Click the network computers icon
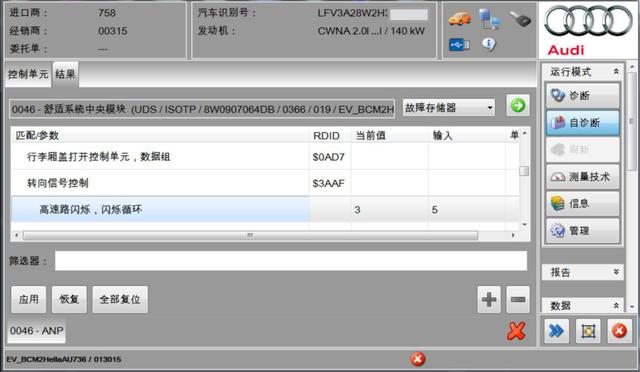 coord(489,19)
